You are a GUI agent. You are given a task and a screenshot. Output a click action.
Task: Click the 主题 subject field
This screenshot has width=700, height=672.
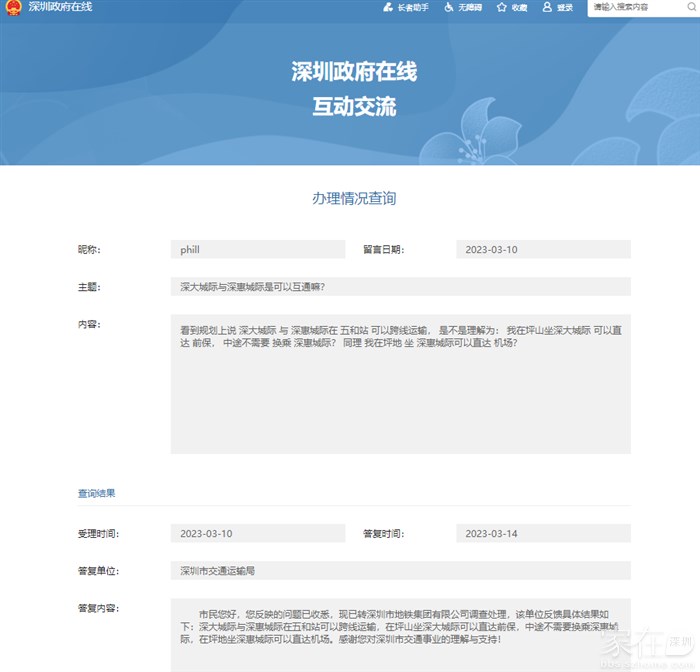pyautogui.click(x=400, y=287)
